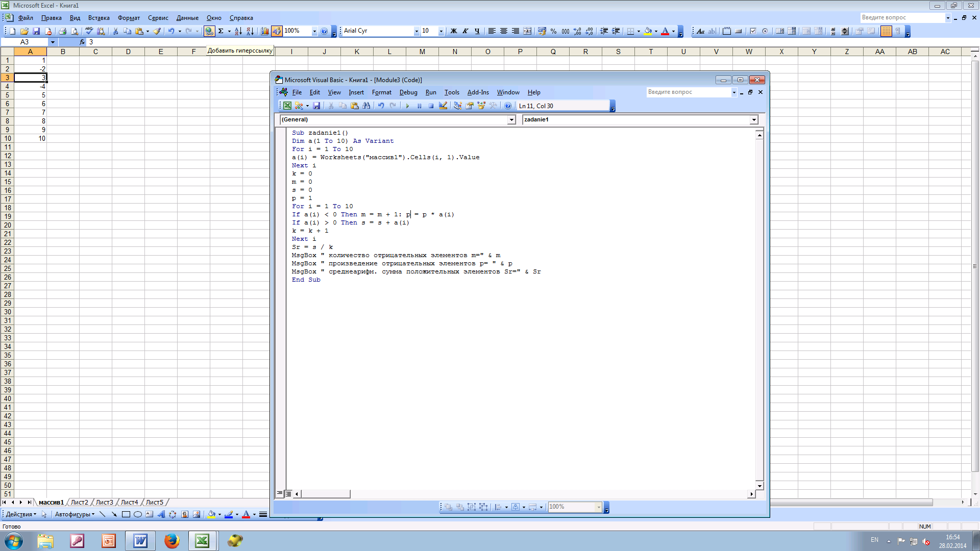Click the Insert Hyperlink icon in Excel toolbar
Screen dimensions: 980x551
(209, 31)
